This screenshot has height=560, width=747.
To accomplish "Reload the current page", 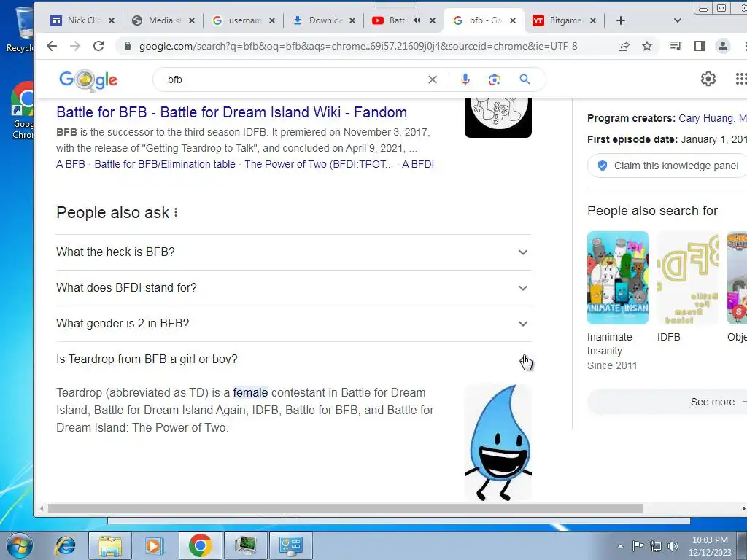I will (98, 46).
